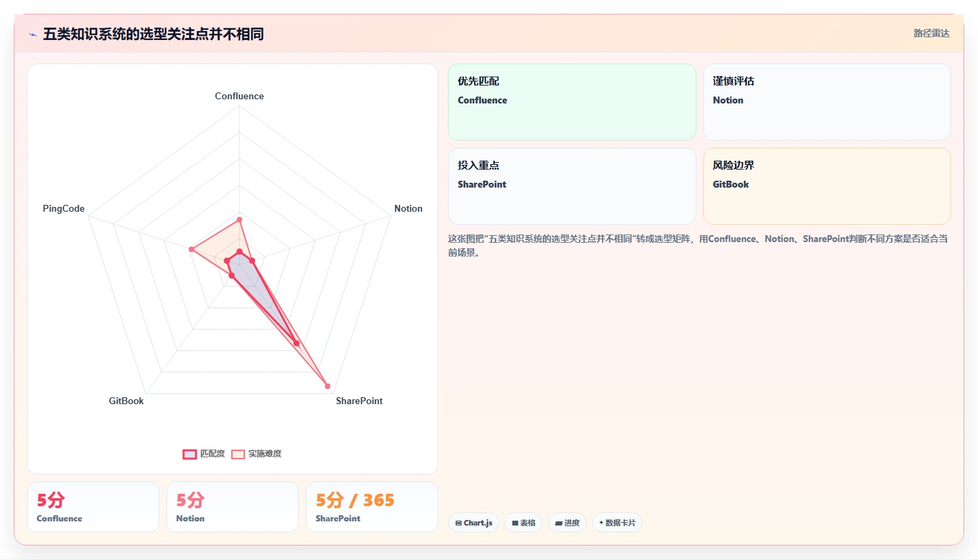This screenshot has width=978, height=560.
Task: Toggle the 匹配度 series in the chart legend
Action: click(204, 454)
